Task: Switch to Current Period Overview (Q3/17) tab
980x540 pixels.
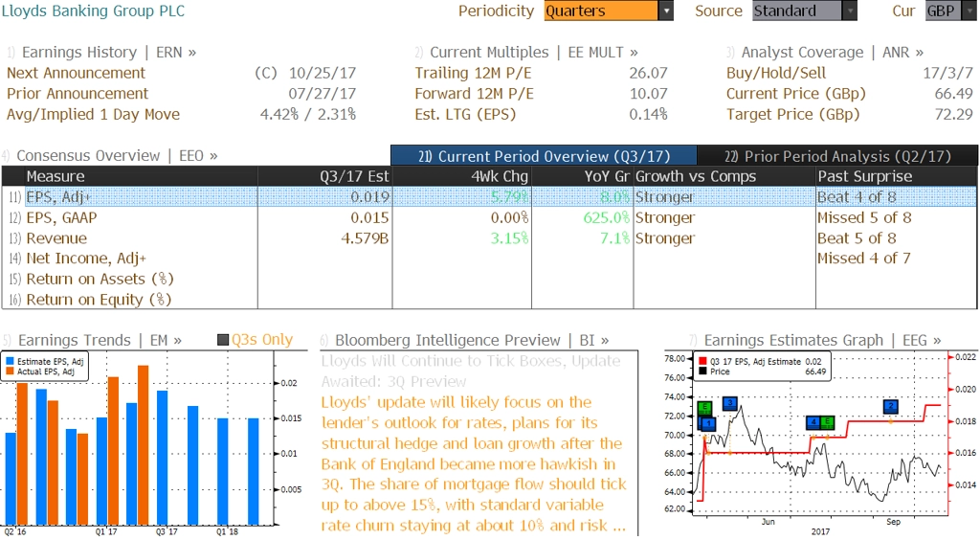Action: coord(544,156)
